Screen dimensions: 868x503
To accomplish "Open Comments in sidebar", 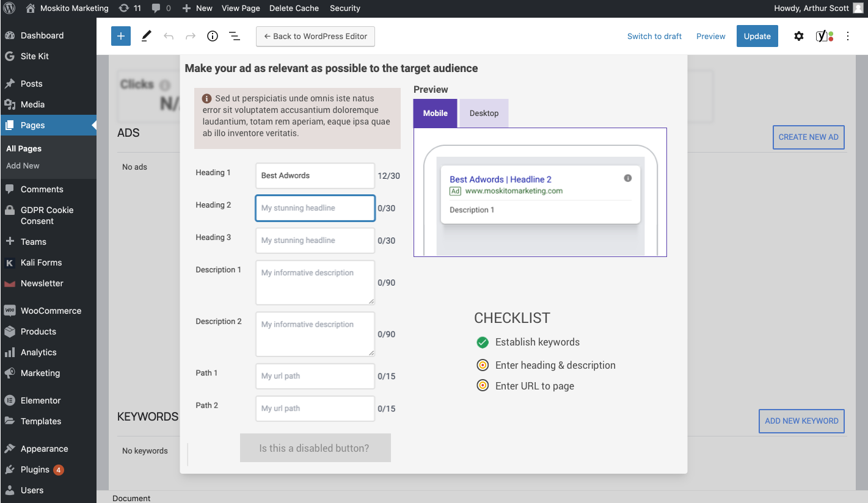I will pyautogui.click(x=48, y=189).
